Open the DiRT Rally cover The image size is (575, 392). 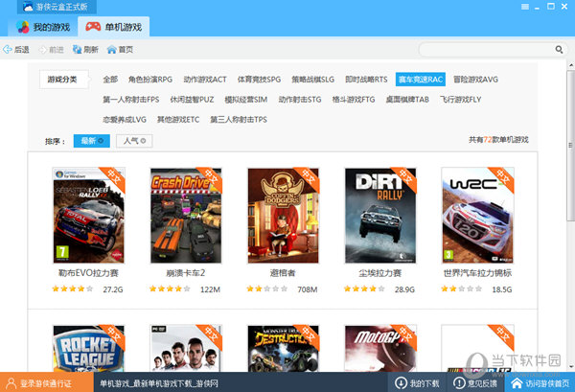coord(380,216)
